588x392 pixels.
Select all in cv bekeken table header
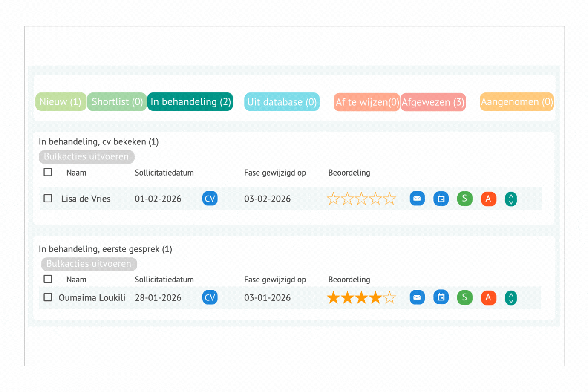[x=48, y=172]
